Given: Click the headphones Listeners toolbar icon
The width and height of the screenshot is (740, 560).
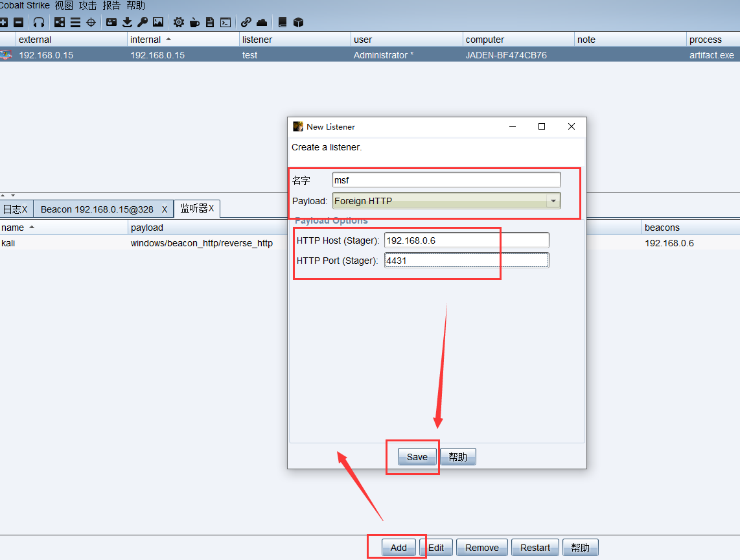Looking at the screenshot, I should point(39,22).
